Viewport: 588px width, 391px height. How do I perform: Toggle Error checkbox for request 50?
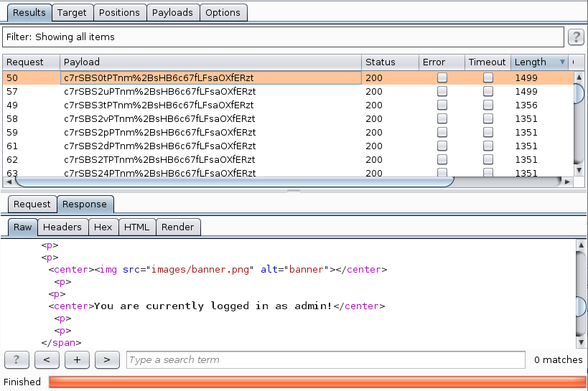(x=442, y=77)
